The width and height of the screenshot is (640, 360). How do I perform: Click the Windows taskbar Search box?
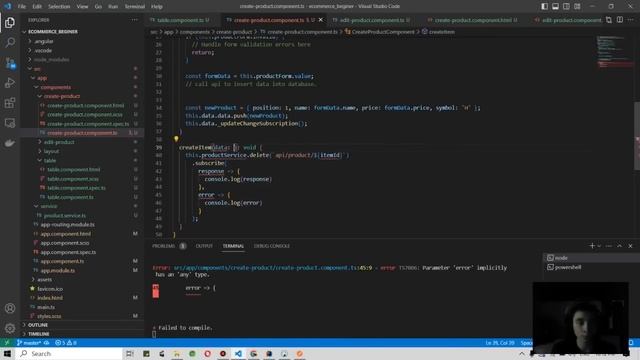coord(69,353)
